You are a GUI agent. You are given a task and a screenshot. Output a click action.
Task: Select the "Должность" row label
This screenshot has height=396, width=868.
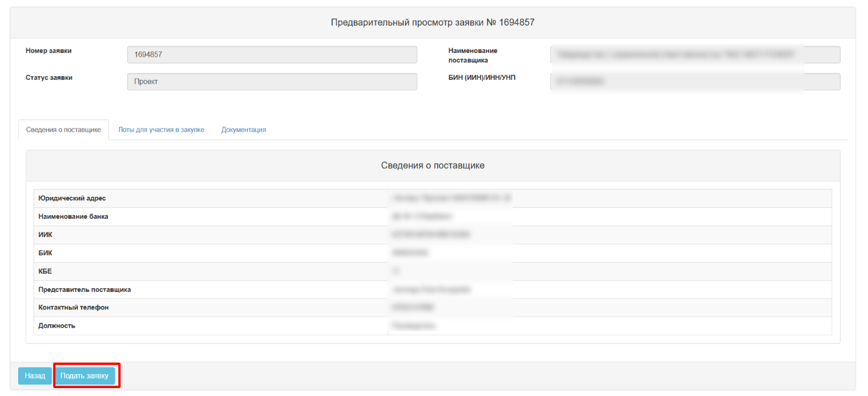click(57, 326)
